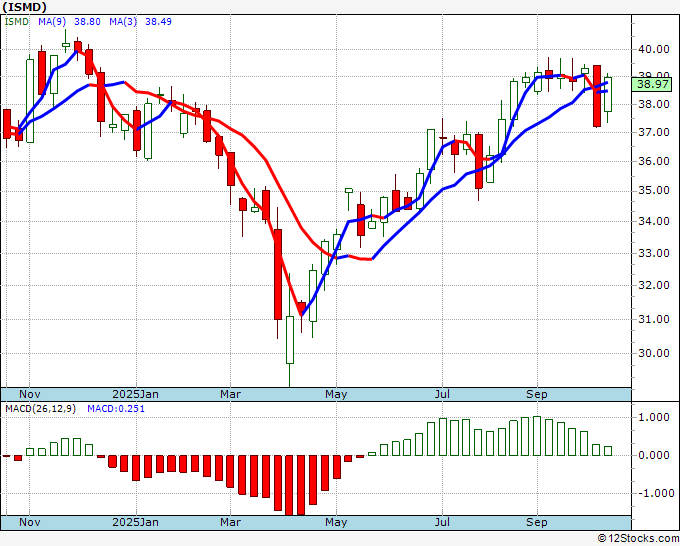
Task: Click the Mar label on price timeline
Action: [x=230, y=394]
